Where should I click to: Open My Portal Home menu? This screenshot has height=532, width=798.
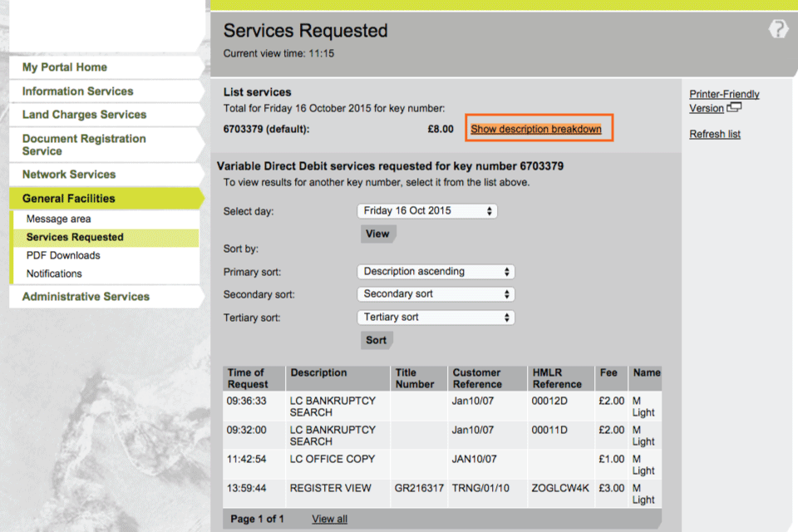(65, 67)
